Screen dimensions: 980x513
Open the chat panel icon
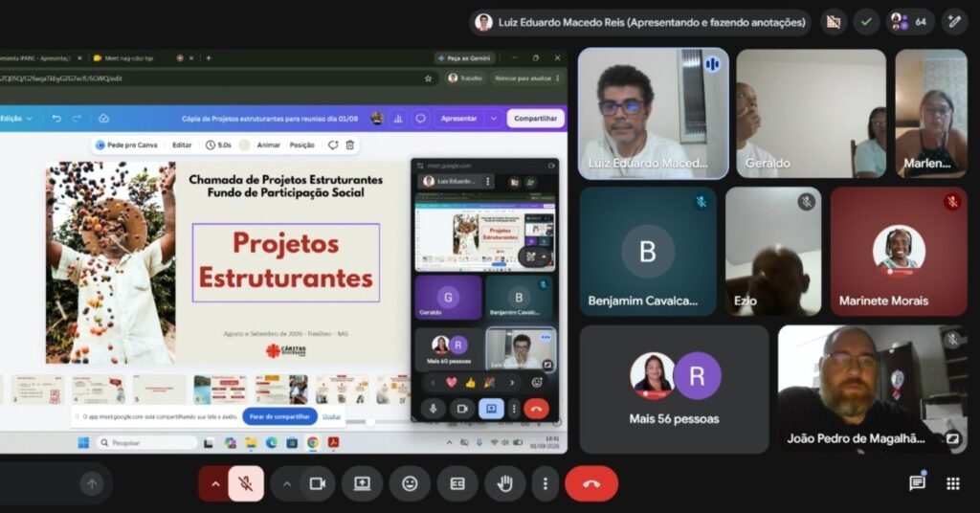917,482
